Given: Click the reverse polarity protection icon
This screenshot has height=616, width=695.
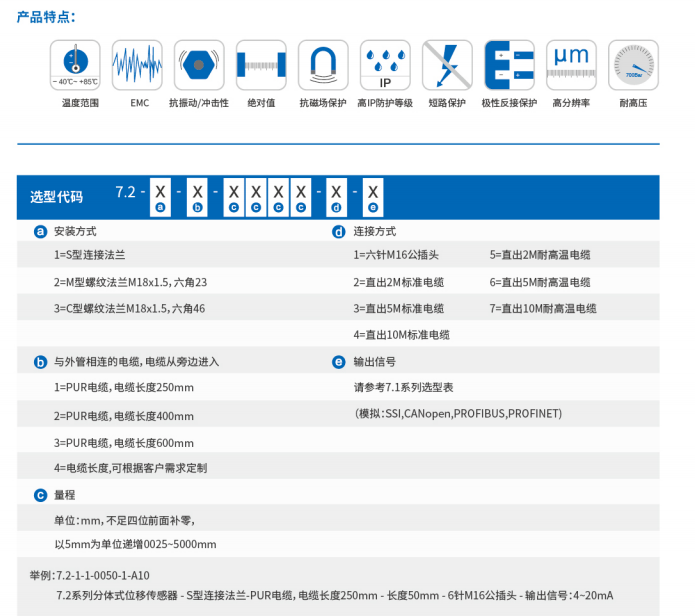Looking at the screenshot, I should coord(509,65).
